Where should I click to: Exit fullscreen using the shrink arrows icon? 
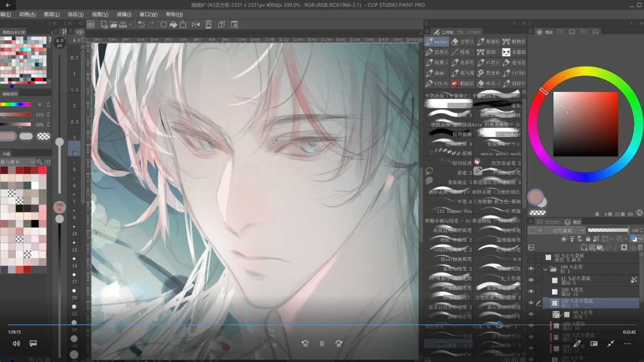[611, 344]
